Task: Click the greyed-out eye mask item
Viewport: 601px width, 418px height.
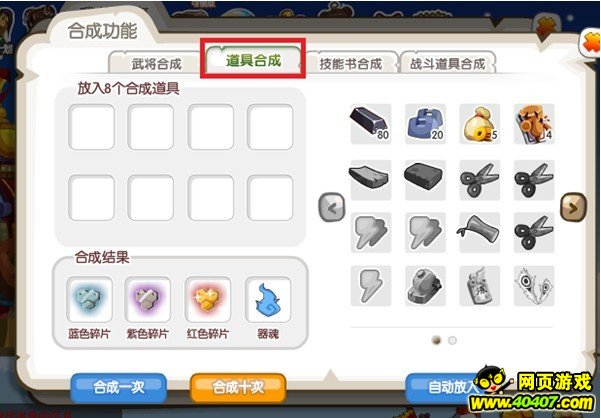Action: (534, 286)
